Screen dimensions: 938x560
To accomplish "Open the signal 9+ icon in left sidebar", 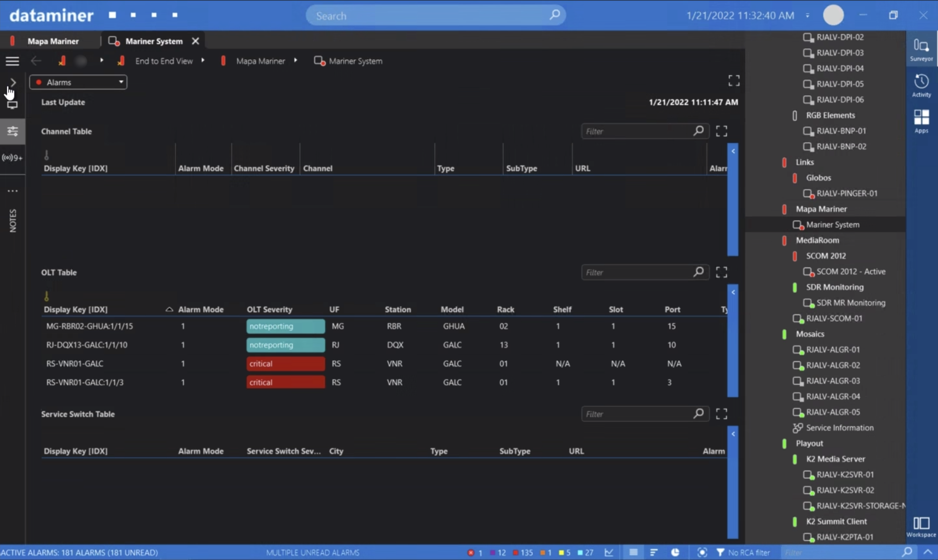I will 12,158.
